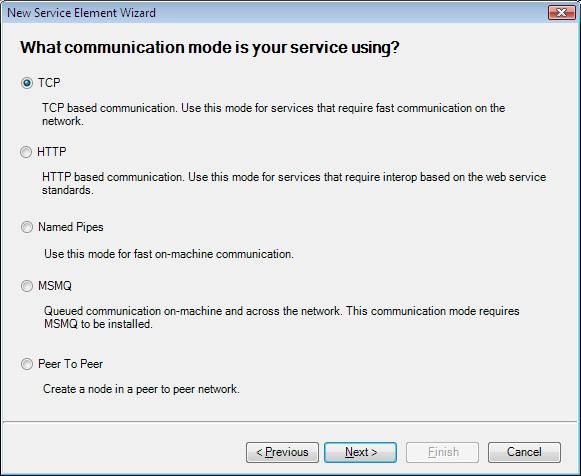Choose the HTTP communication mode option
This screenshot has width=581, height=476.
click(26, 152)
